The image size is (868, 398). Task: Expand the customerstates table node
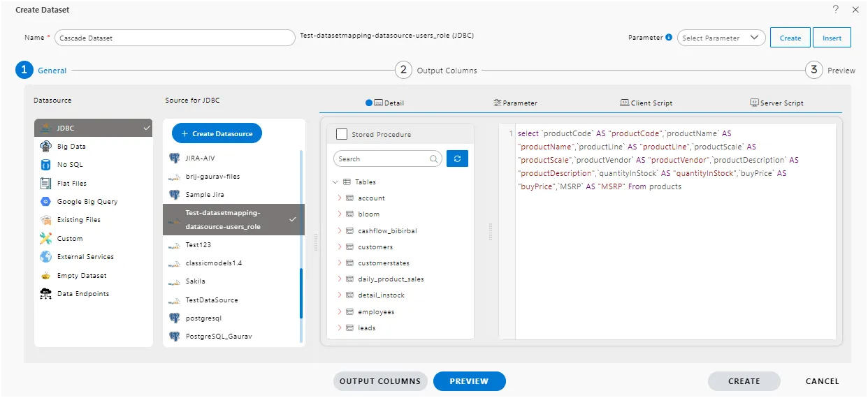coord(340,263)
